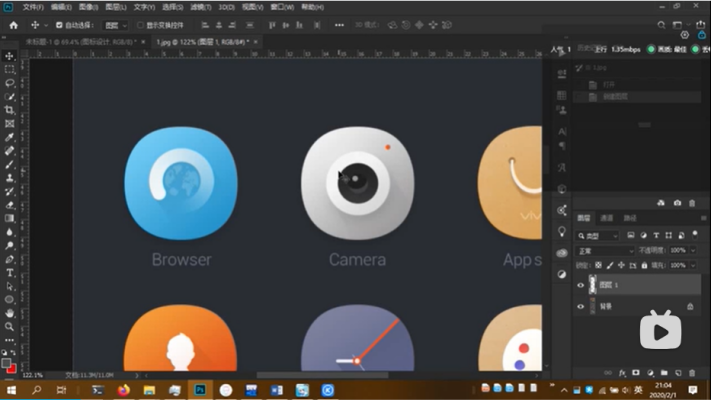Toggle lock all padlock
The image size is (711, 400).
644,265
